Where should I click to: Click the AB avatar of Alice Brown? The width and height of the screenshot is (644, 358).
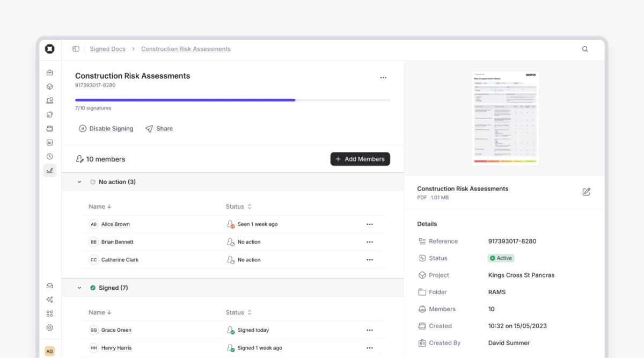[x=94, y=224]
